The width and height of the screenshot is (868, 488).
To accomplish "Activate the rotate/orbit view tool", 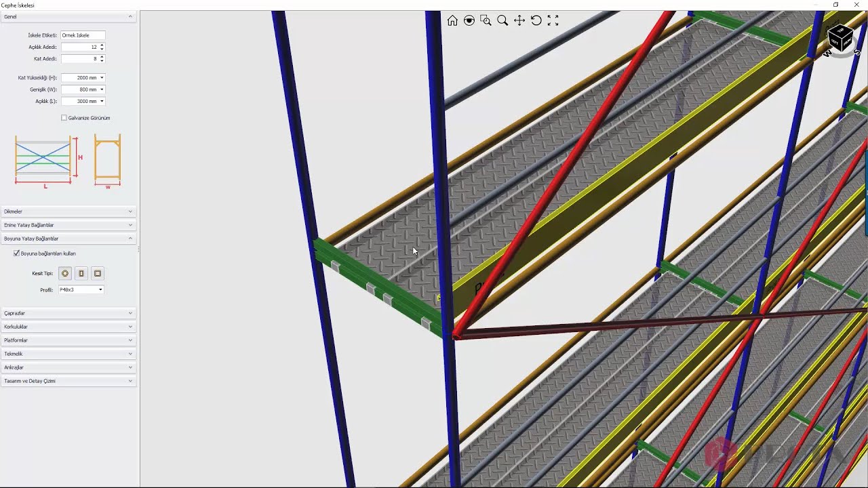I will point(536,20).
